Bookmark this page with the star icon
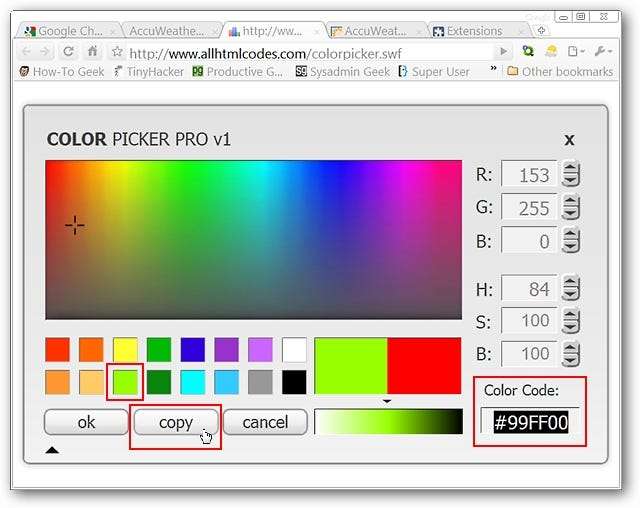Viewport: 640px width, 508px height. 117,52
